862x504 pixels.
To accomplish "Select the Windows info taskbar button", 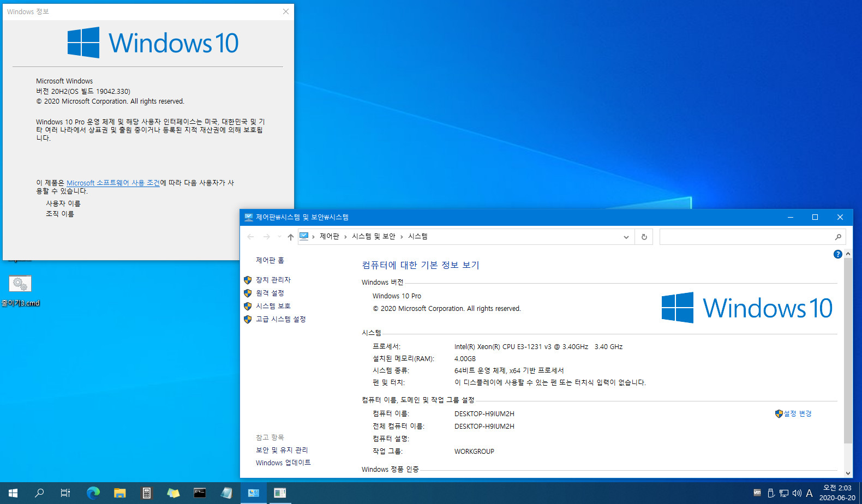I will click(x=280, y=493).
